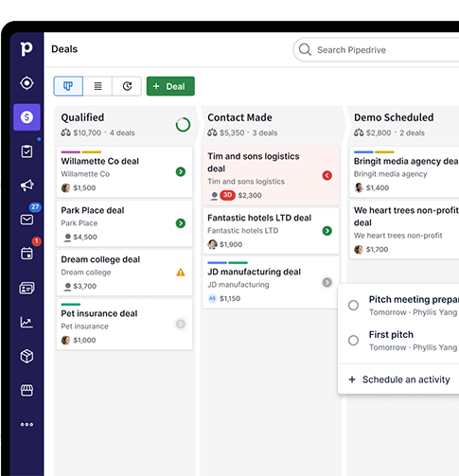
Task: Switch to list view
Action: click(x=97, y=86)
